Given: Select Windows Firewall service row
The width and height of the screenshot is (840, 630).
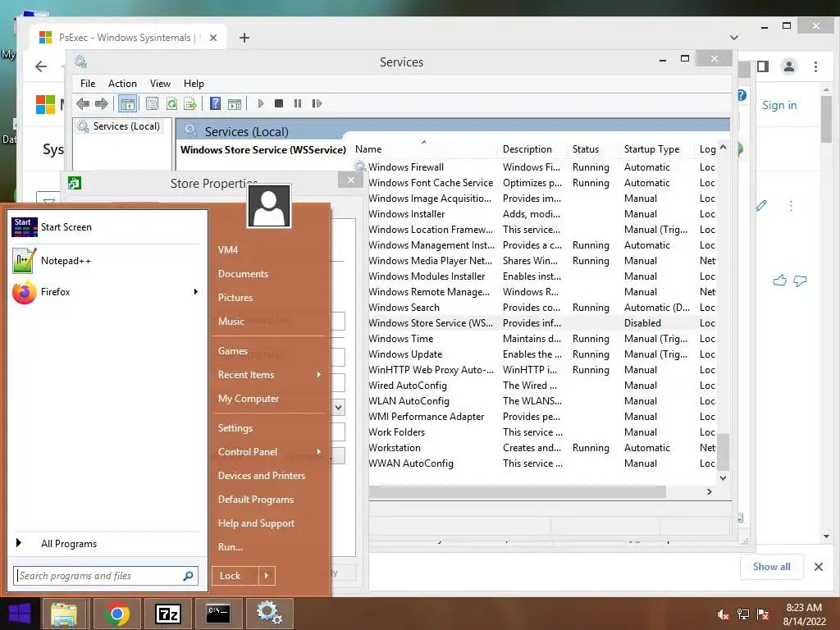Looking at the screenshot, I should [535, 167].
